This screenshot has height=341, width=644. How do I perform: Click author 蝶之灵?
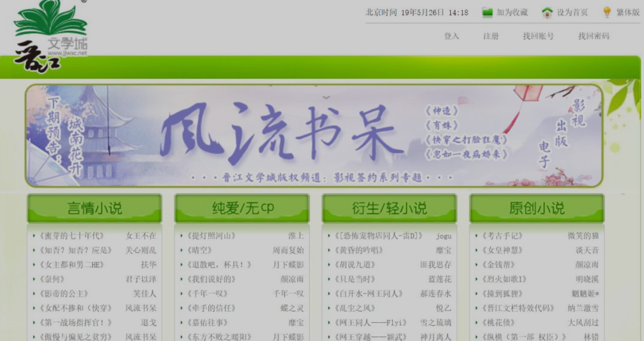292,308
